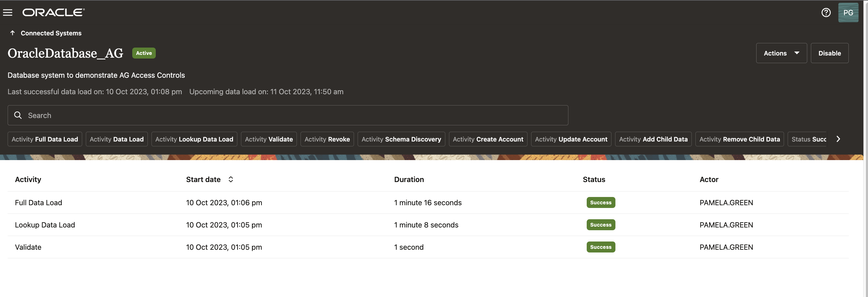Focus the Search input field

tap(288, 115)
